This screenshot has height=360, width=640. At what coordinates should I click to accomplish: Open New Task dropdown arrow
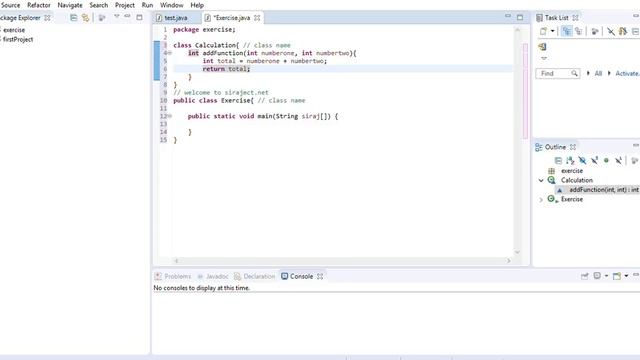[552, 31]
